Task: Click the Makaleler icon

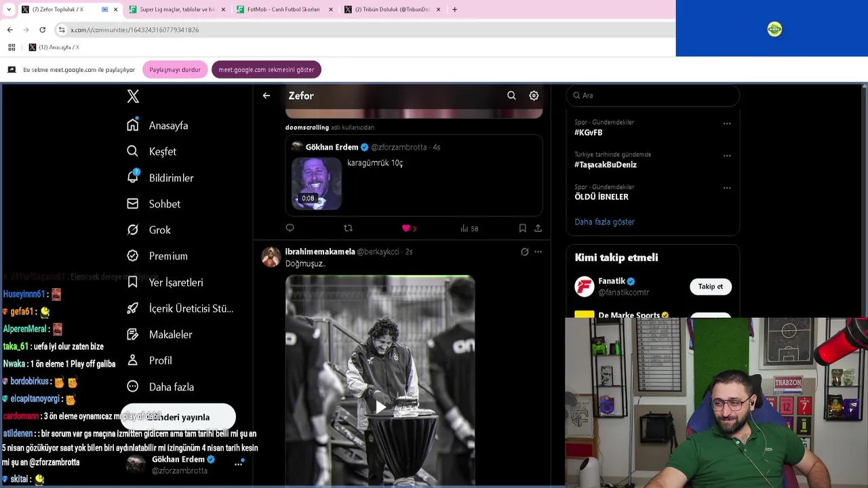Action: pos(133,334)
